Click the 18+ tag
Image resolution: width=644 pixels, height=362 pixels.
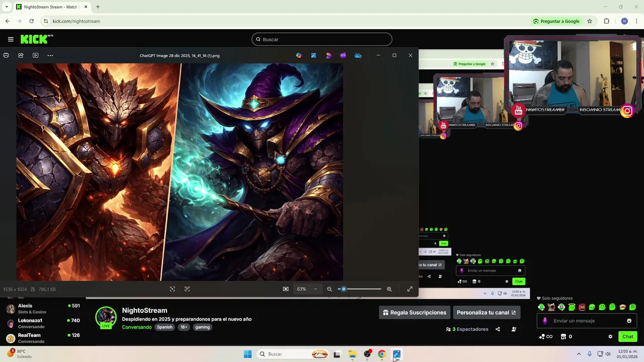(x=184, y=327)
